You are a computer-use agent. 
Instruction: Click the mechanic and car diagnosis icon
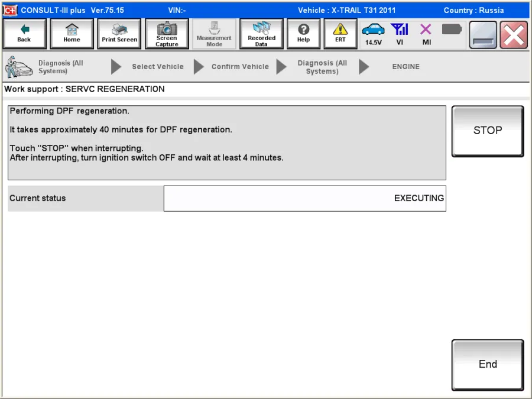(x=19, y=67)
